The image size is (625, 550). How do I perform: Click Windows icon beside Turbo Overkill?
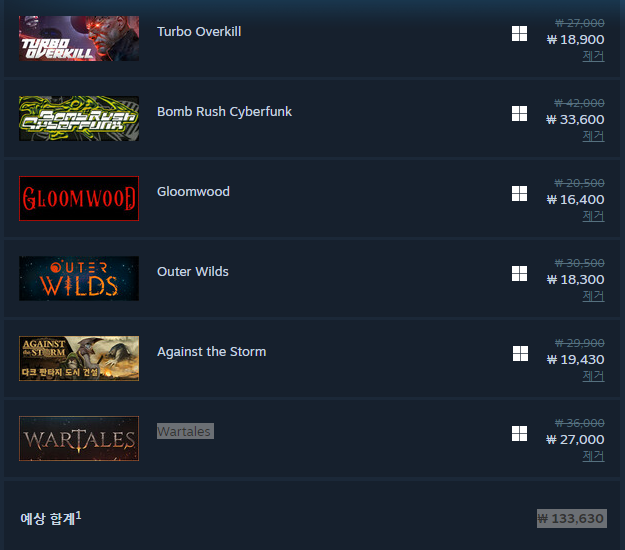519,33
